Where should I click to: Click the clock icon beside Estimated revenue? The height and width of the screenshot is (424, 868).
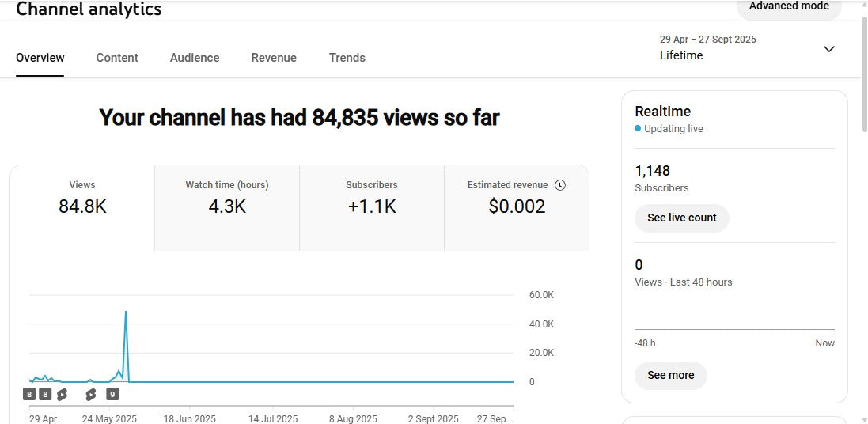tap(560, 185)
